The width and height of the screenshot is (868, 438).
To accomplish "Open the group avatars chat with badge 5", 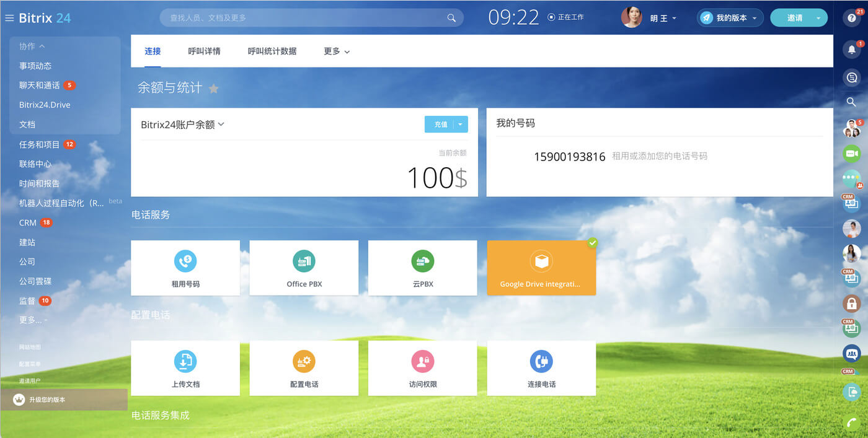I will (x=852, y=128).
